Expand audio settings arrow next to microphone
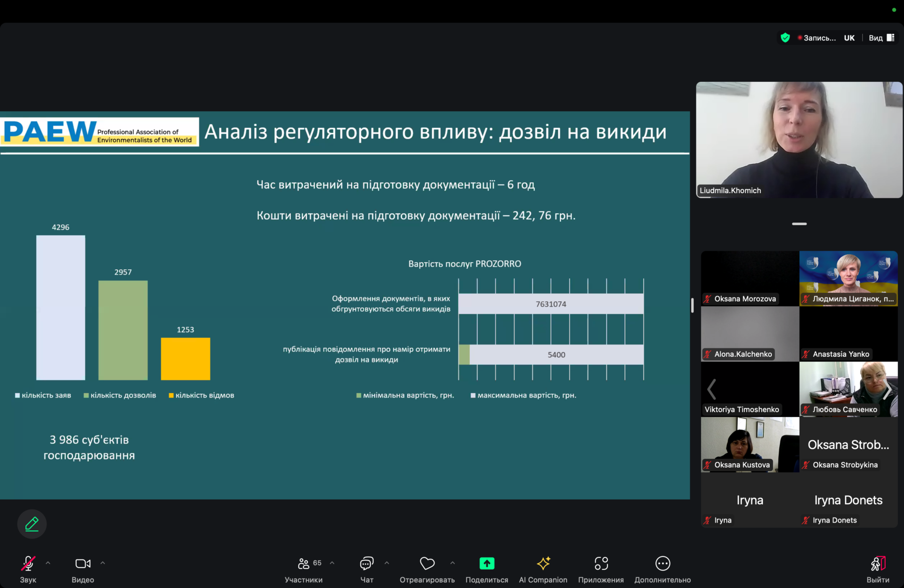 tap(48, 563)
